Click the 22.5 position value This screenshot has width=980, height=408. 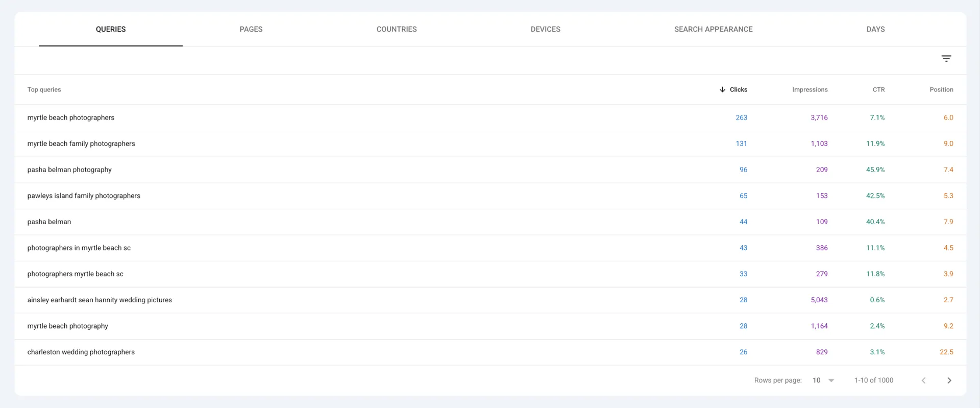946,352
